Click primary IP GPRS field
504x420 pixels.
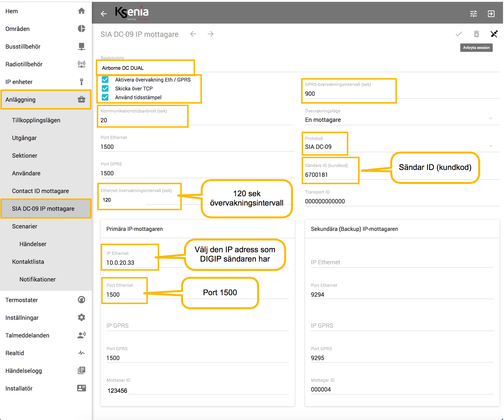(x=198, y=325)
